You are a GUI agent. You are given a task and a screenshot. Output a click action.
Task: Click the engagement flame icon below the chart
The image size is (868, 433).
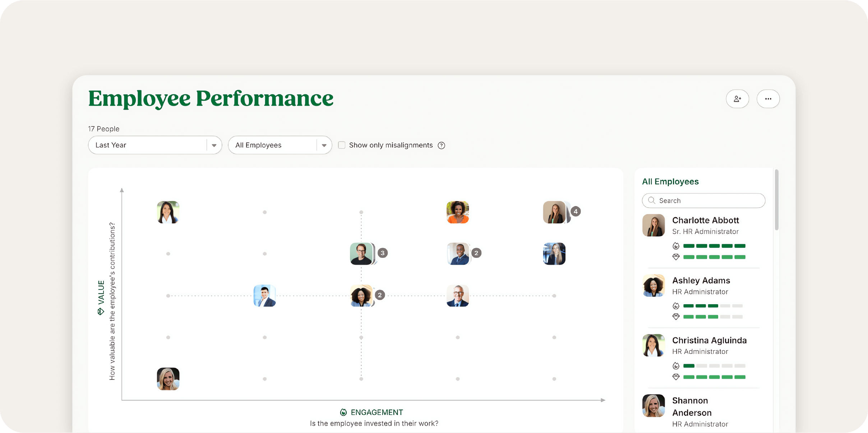click(343, 412)
